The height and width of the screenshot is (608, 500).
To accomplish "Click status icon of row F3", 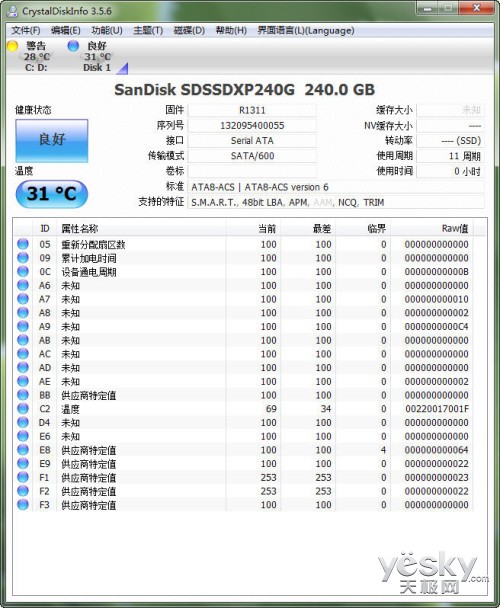I will 23,504.
